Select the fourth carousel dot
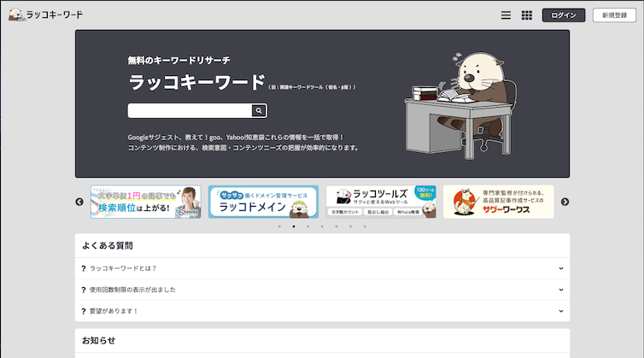Screen dimensions: 644x358 click(x=322, y=226)
